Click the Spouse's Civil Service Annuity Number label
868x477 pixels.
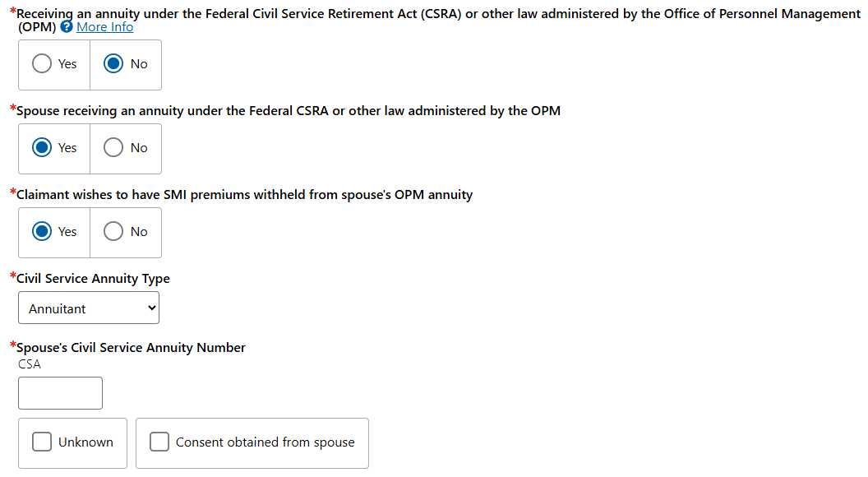pyautogui.click(x=131, y=348)
